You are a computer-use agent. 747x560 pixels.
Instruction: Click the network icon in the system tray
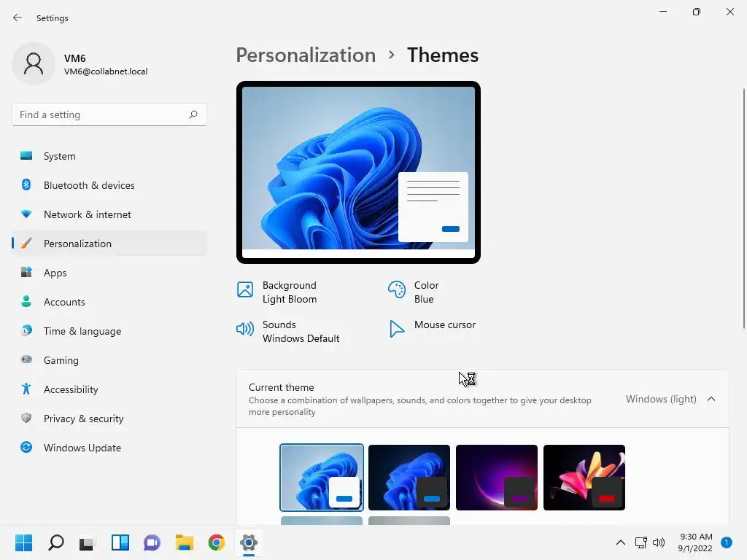[640, 542]
